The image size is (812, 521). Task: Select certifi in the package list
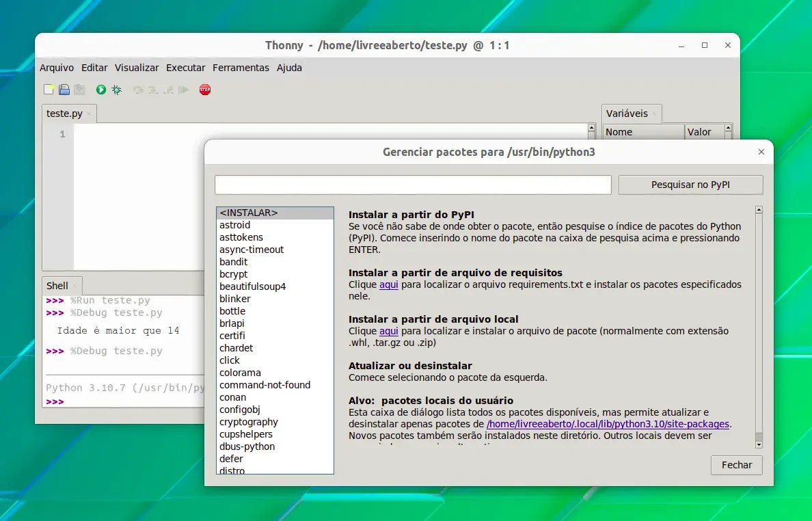point(275,336)
